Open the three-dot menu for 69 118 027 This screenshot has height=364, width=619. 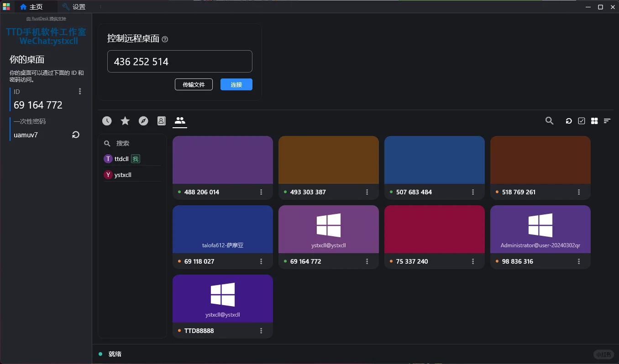click(x=261, y=261)
